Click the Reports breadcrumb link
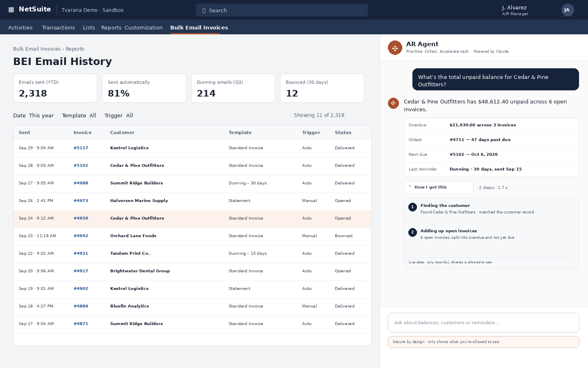 pos(75,49)
